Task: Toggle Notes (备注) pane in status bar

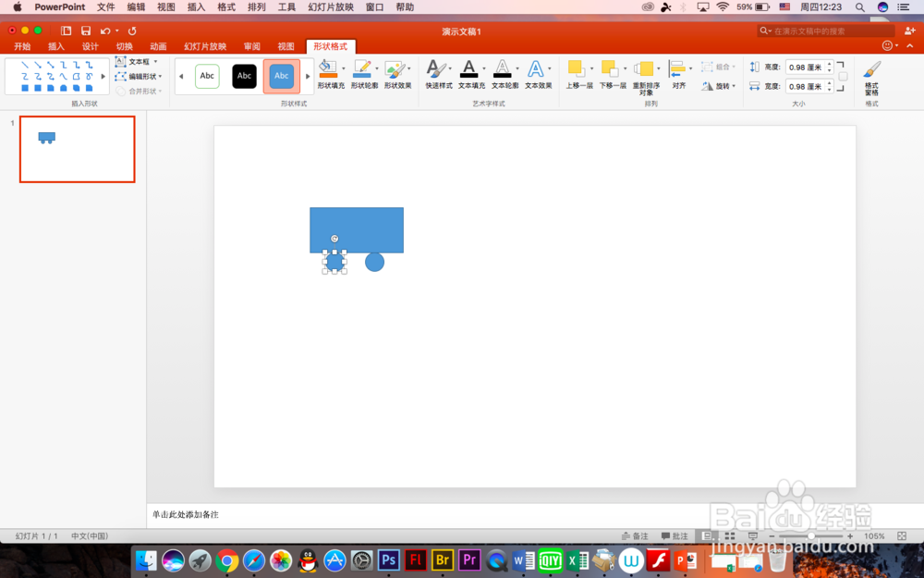Action: click(635, 535)
